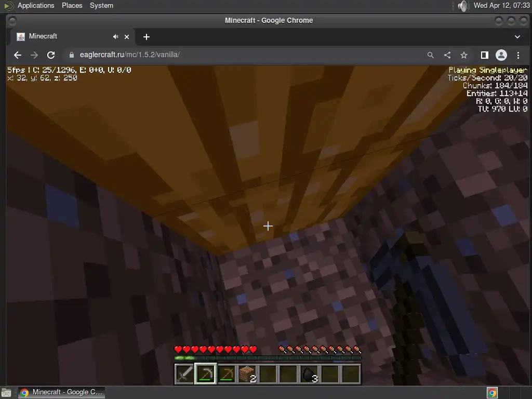The height and width of the screenshot is (399, 532).
Task: Click the green experience bar
Action: [268, 358]
